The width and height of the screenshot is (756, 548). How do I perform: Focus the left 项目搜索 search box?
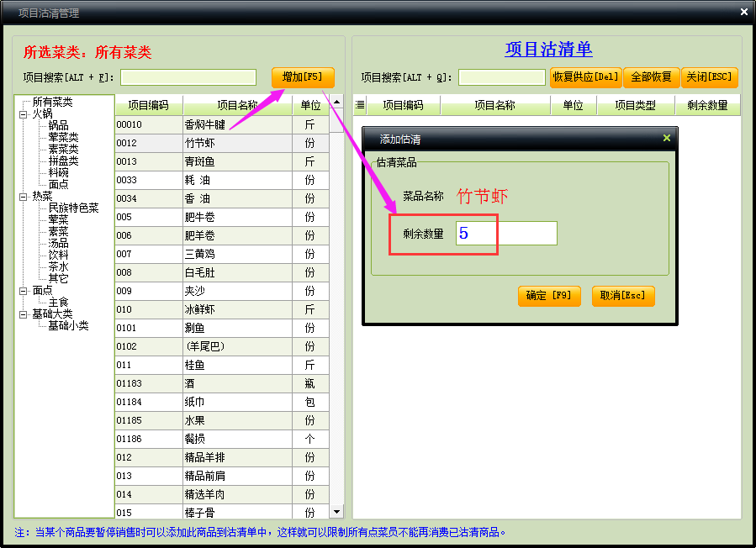point(188,77)
